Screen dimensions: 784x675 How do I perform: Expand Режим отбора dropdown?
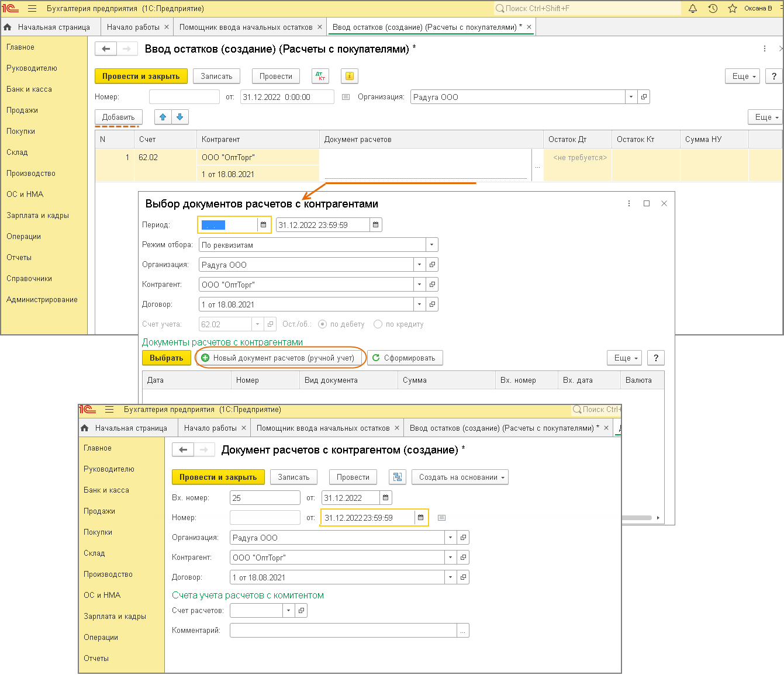[x=432, y=245]
